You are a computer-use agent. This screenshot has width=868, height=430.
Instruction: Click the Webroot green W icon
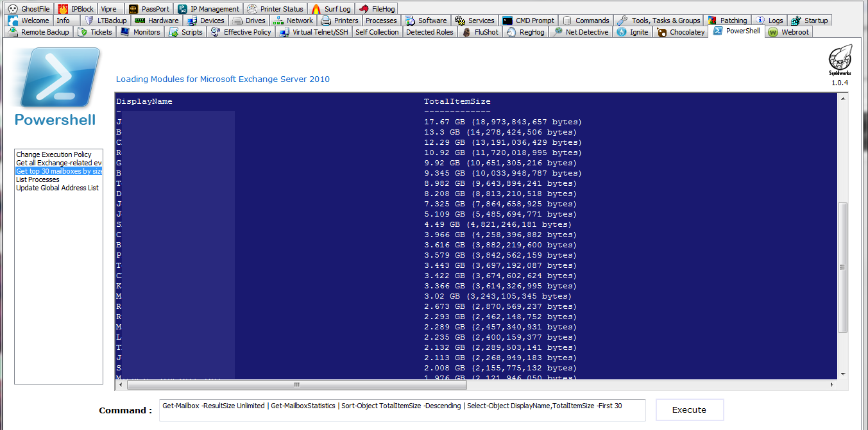point(773,32)
